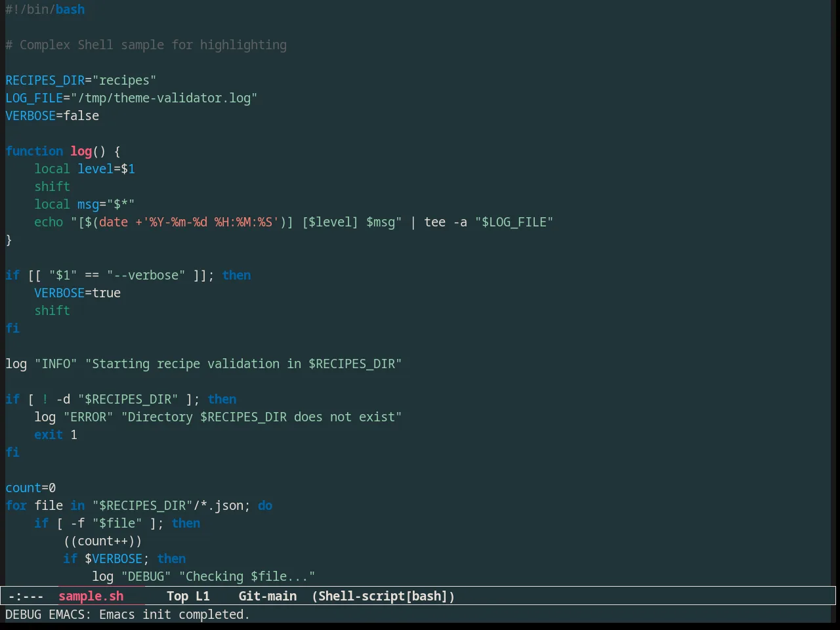Click the 'function' keyword of log()
The image size is (840, 630).
click(34, 151)
